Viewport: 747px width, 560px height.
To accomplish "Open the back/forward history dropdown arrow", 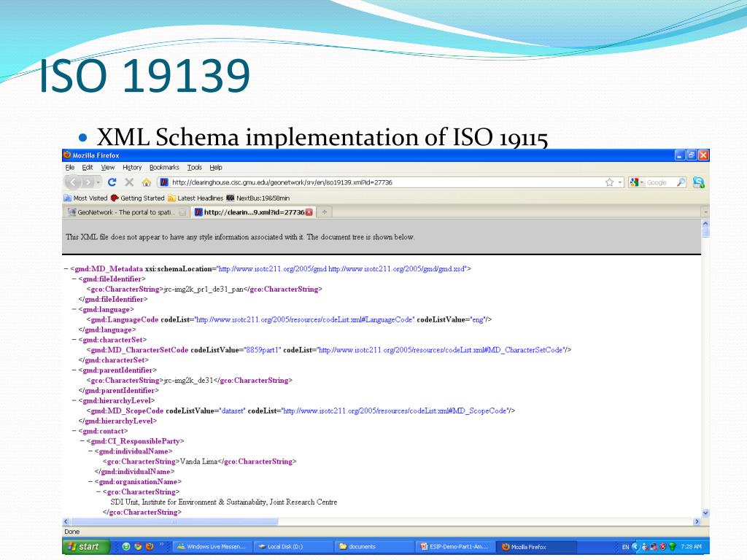I will (98, 182).
